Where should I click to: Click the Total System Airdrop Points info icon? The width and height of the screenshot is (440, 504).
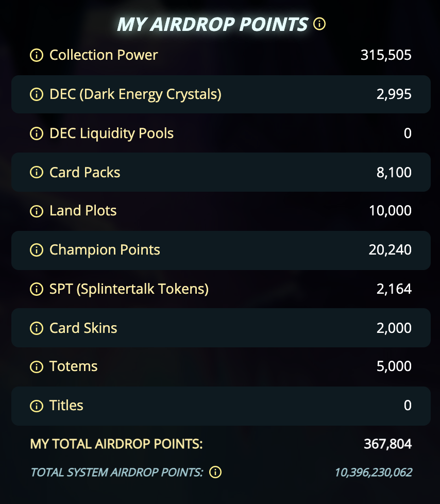click(215, 472)
